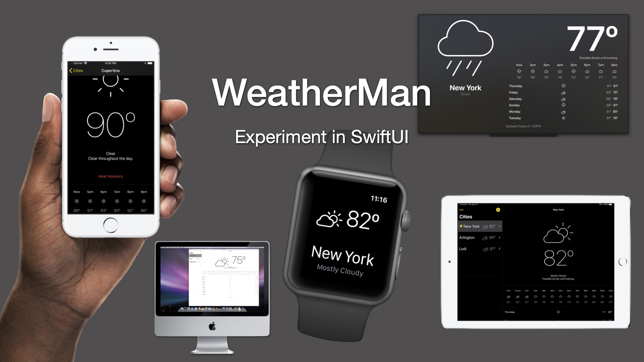Scroll through hourly temperature forecast on iPhone
Screen dimensions: 644x362
tap(111, 201)
